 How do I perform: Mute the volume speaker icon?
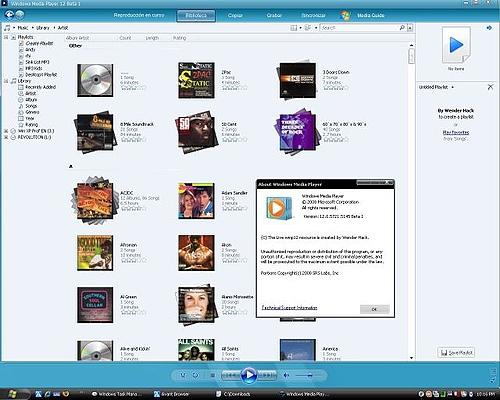(x=286, y=375)
